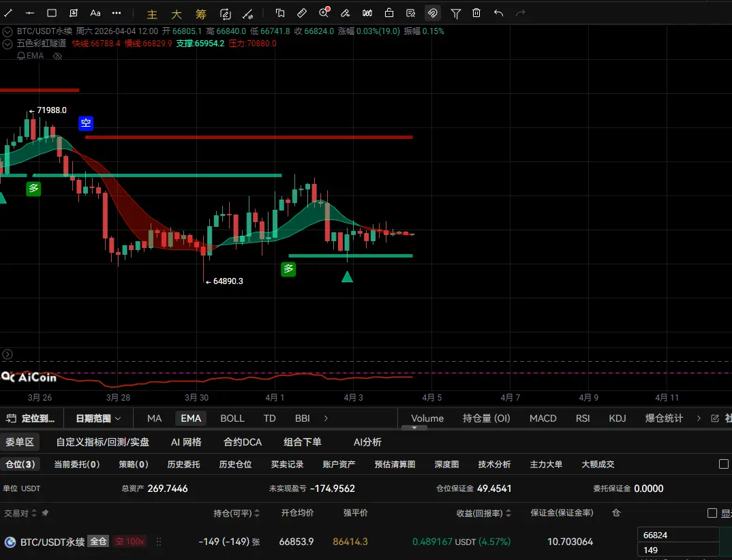
Task: Click the looping arrows pencil icon
Action: [x=226, y=14]
